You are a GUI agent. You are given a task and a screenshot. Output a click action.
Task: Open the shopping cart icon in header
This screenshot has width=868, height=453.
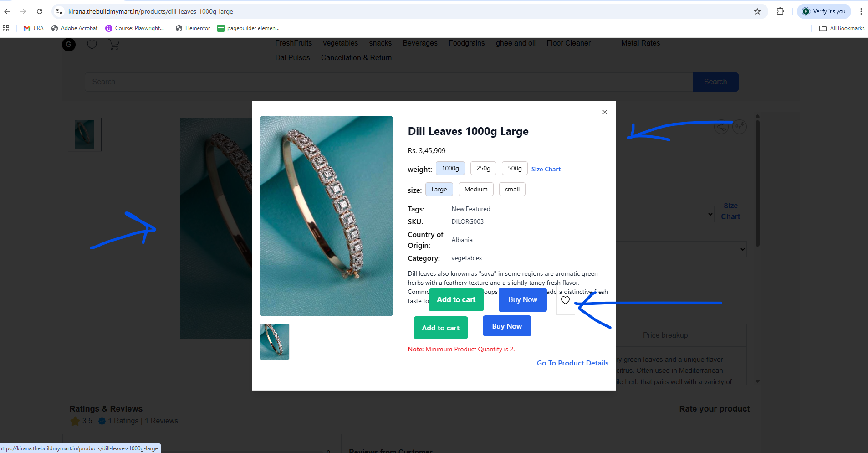tap(114, 45)
